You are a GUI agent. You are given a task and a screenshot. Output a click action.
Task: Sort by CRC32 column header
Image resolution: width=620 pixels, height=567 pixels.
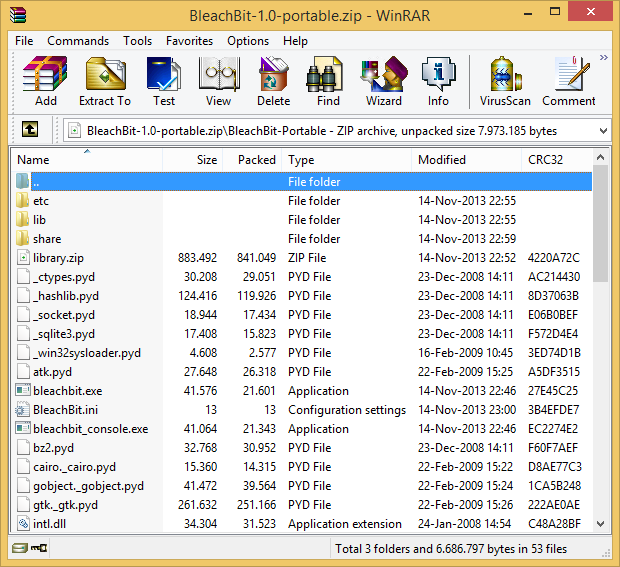click(557, 160)
